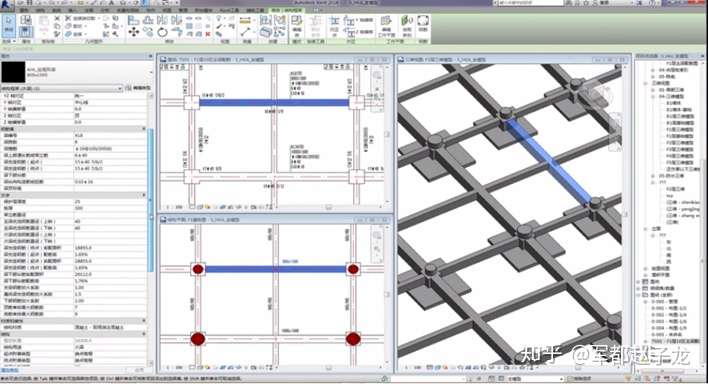708x384 pixels.
Task: Click the Properties panel vertical scrollbar
Action: [x=151, y=199]
